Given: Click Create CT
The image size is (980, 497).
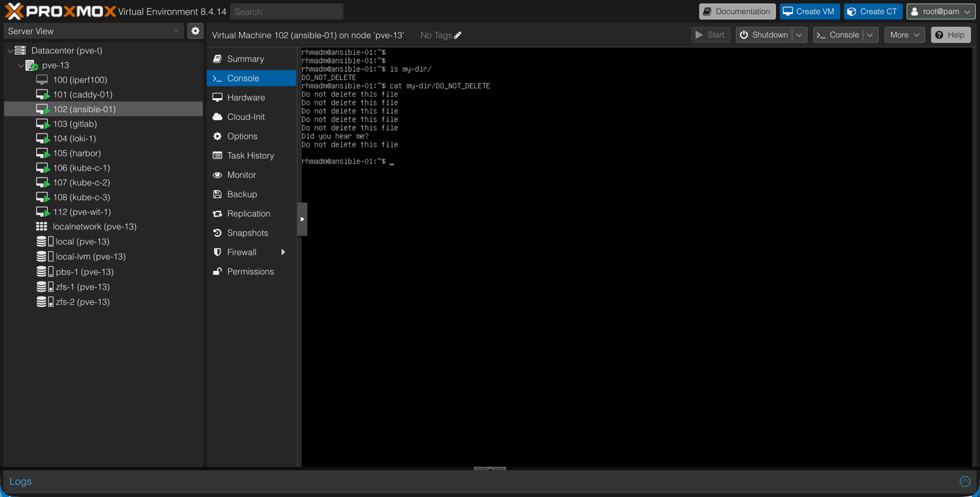Looking at the screenshot, I should [873, 11].
